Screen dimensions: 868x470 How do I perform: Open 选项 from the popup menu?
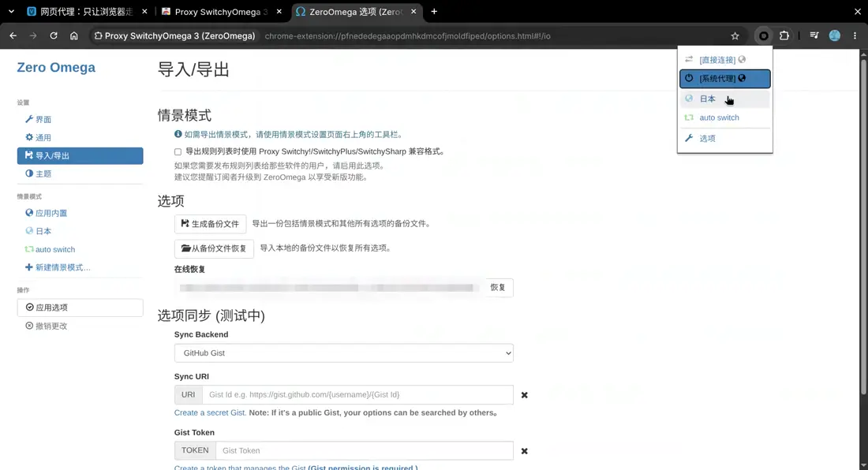[724, 138]
